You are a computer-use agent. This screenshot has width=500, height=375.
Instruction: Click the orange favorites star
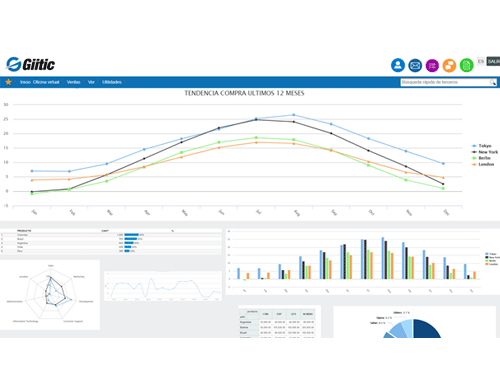pyautogui.click(x=8, y=82)
